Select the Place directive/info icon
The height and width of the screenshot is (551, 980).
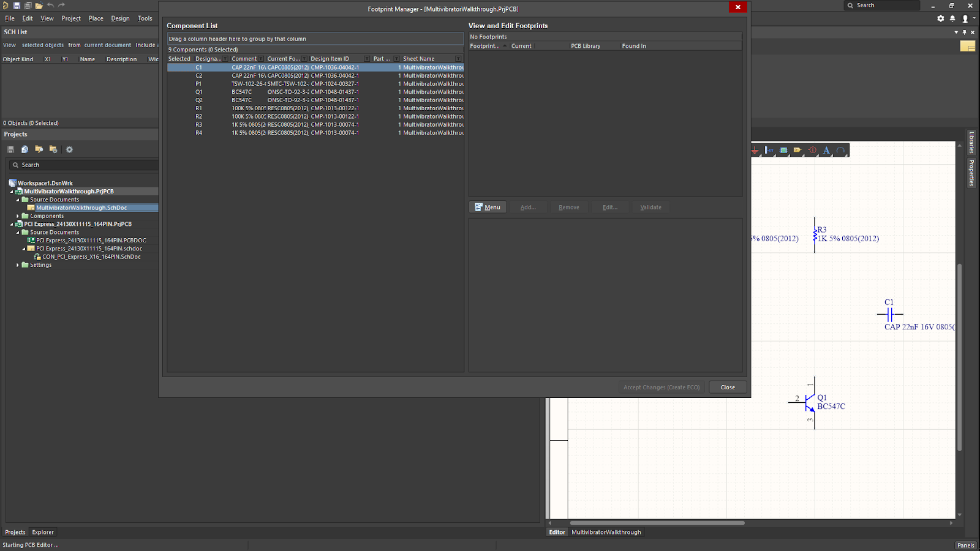coord(812,150)
